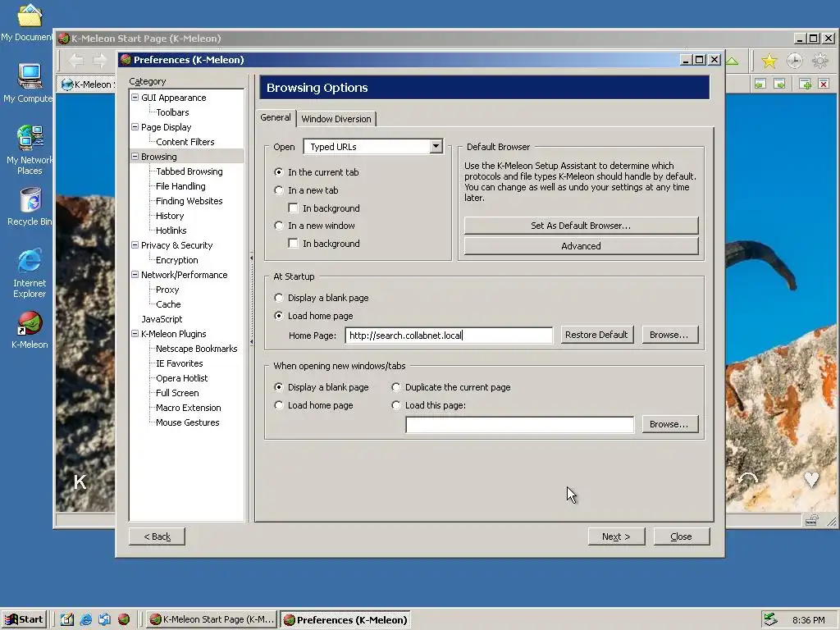This screenshot has height=630, width=840.
Task: Launch K-Meleon desktop shortcut
Action: pos(30,330)
